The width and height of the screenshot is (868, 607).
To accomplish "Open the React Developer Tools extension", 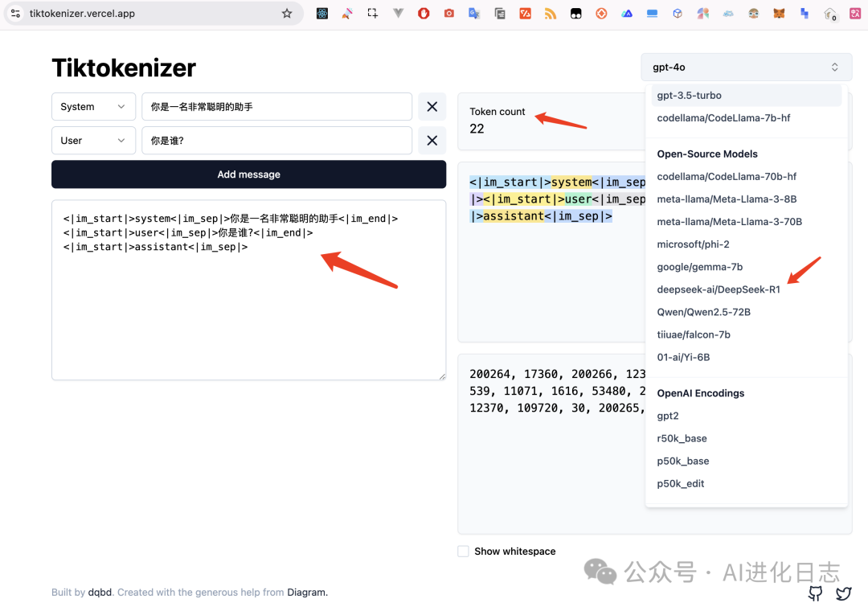I will pos(322,14).
